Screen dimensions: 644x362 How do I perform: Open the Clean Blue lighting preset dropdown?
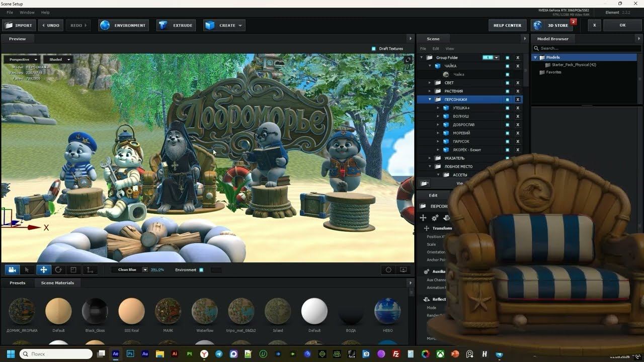click(x=130, y=270)
